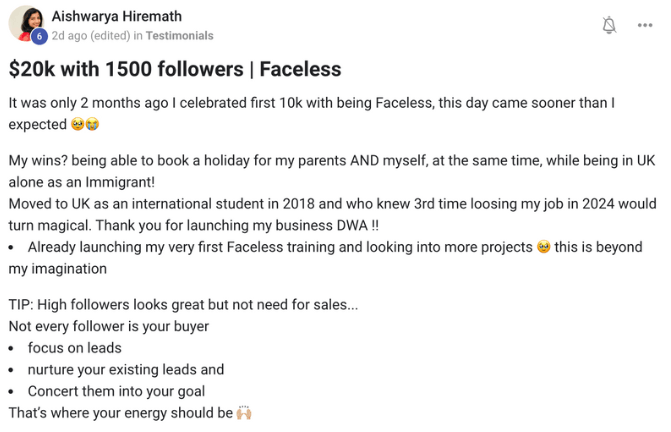Open the three-dot post options menu
The height and width of the screenshot is (432, 671).
(646, 25)
